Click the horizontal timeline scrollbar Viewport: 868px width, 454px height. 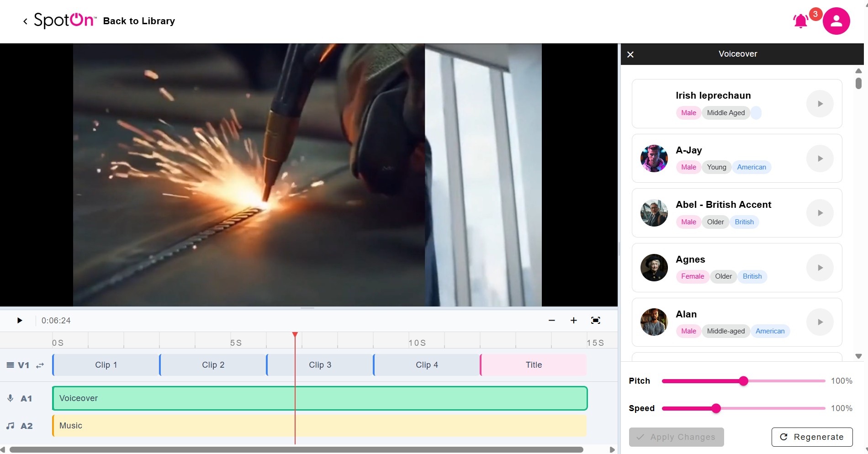(296, 450)
